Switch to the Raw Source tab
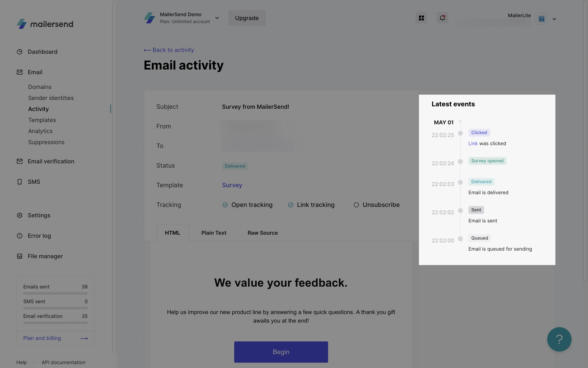Image resolution: width=588 pixels, height=368 pixels. click(263, 233)
